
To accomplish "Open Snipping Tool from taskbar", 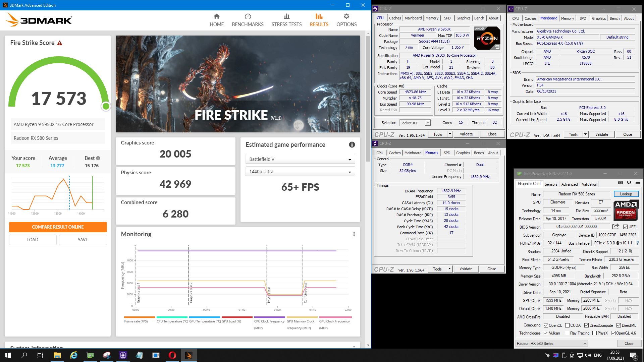I will point(107,355).
